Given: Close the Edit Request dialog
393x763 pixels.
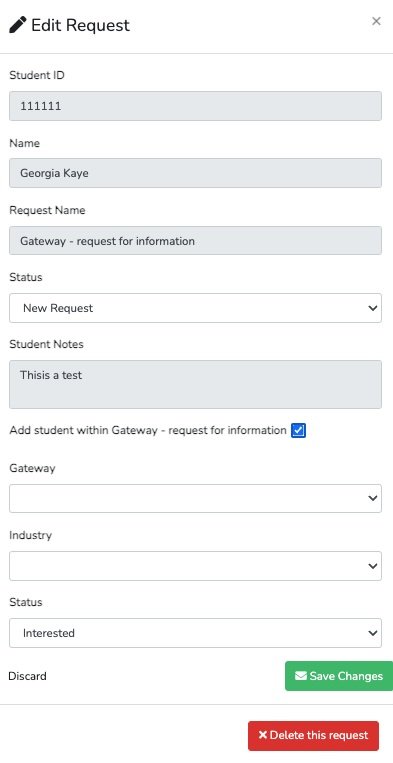Looking at the screenshot, I should 376,21.
